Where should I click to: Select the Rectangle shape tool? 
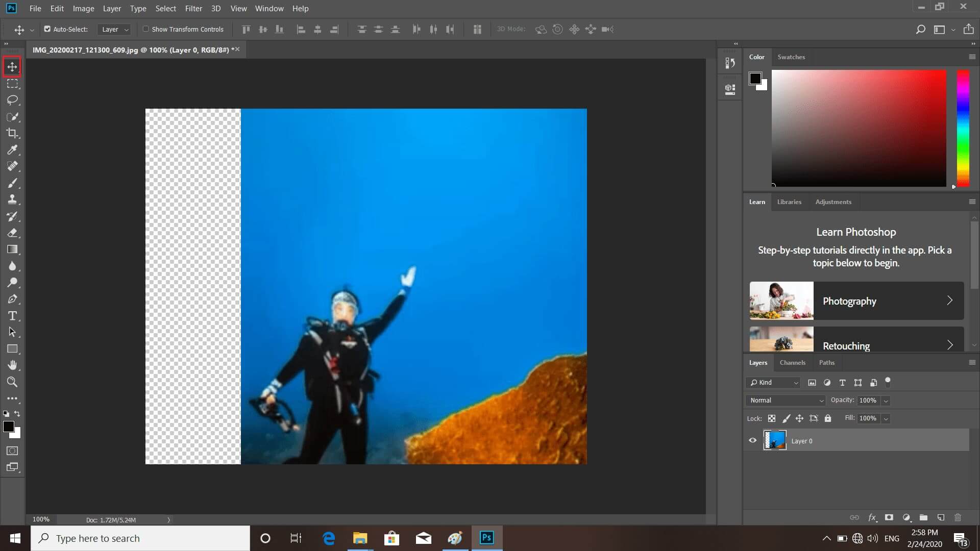click(x=12, y=349)
